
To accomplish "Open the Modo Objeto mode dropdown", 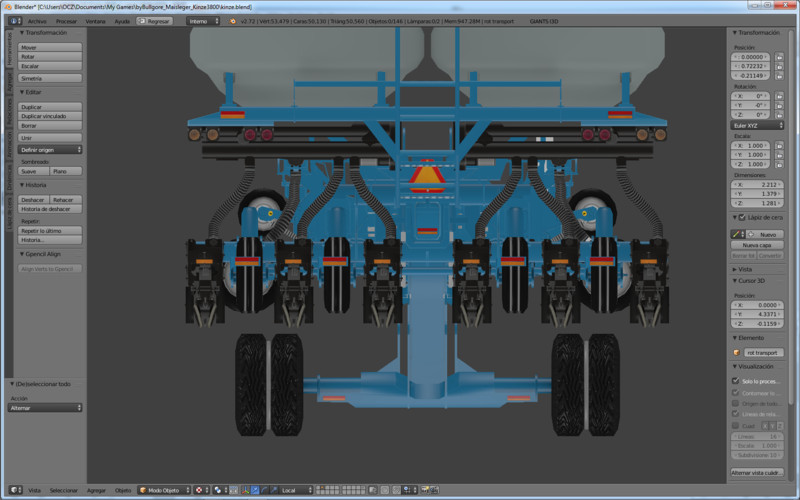I will (162, 490).
